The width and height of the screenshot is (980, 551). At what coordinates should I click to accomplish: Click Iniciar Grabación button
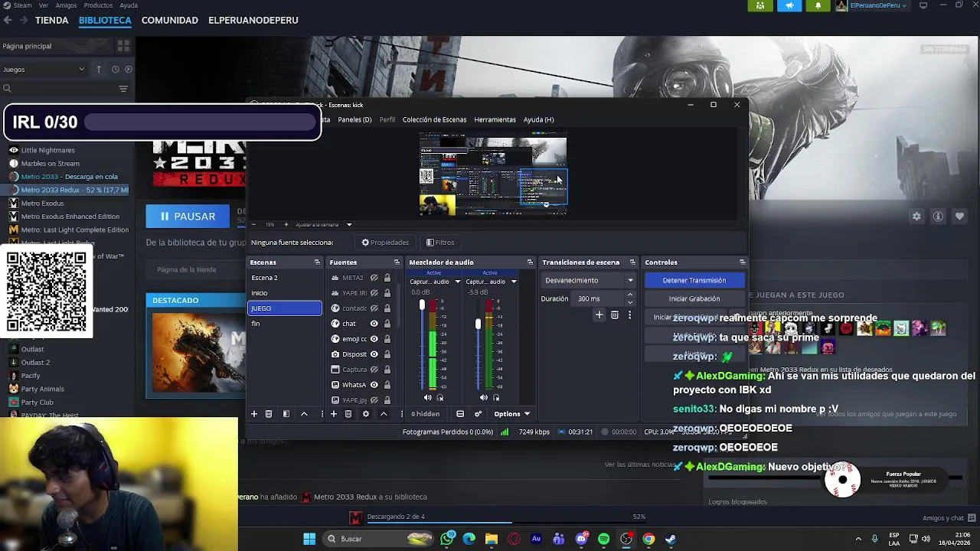(694, 298)
